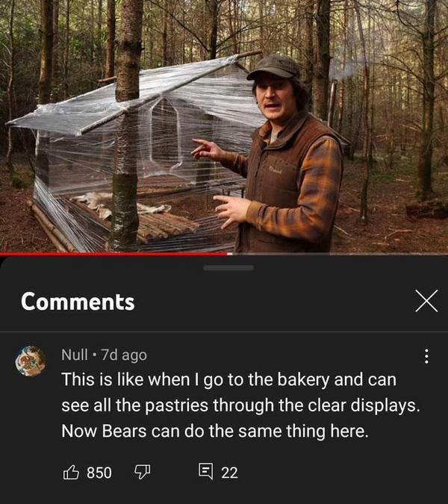Click the 850 likes count

pos(99,473)
